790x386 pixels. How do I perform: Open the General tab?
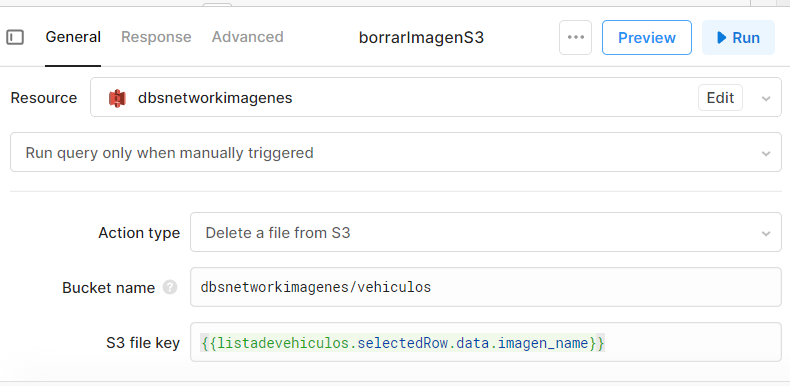point(73,37)
